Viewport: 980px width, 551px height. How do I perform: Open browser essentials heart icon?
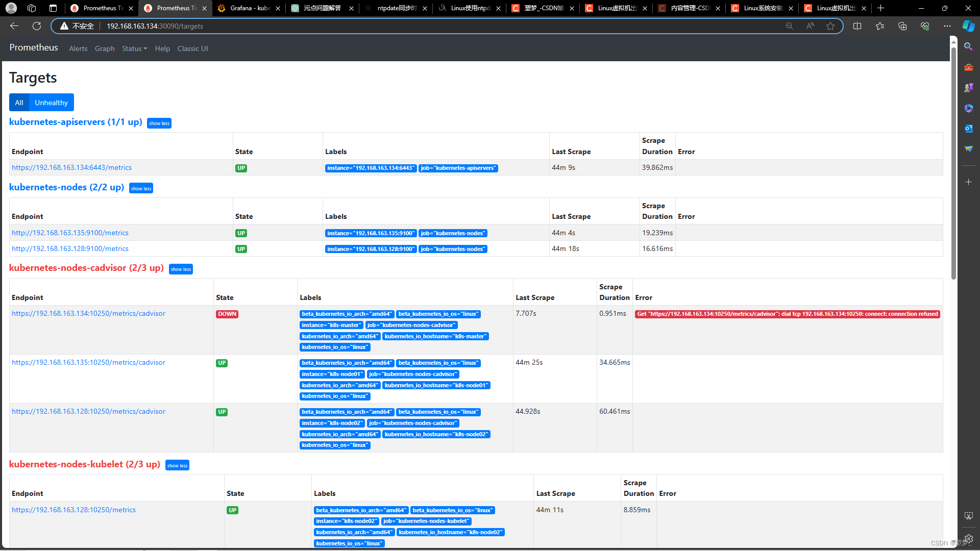pyautogui.click(x=925, y=26)
